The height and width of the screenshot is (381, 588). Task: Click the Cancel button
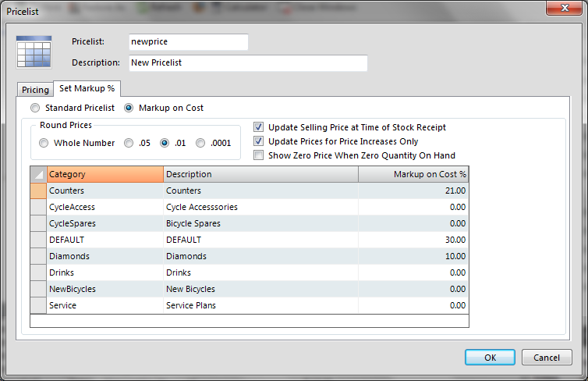(547, 358)
